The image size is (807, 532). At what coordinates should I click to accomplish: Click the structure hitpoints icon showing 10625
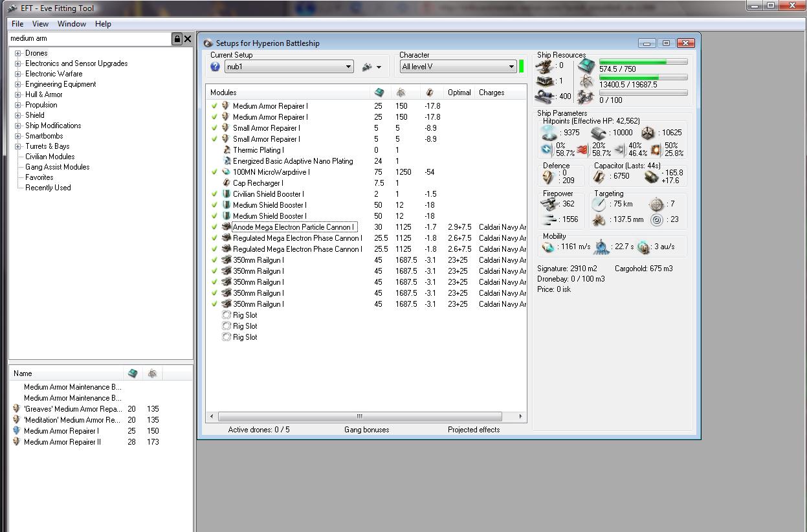[x=648, y=133]
